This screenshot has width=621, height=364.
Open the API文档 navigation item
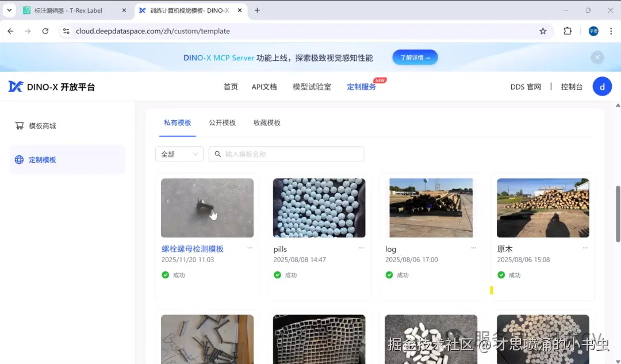(264, 87)
